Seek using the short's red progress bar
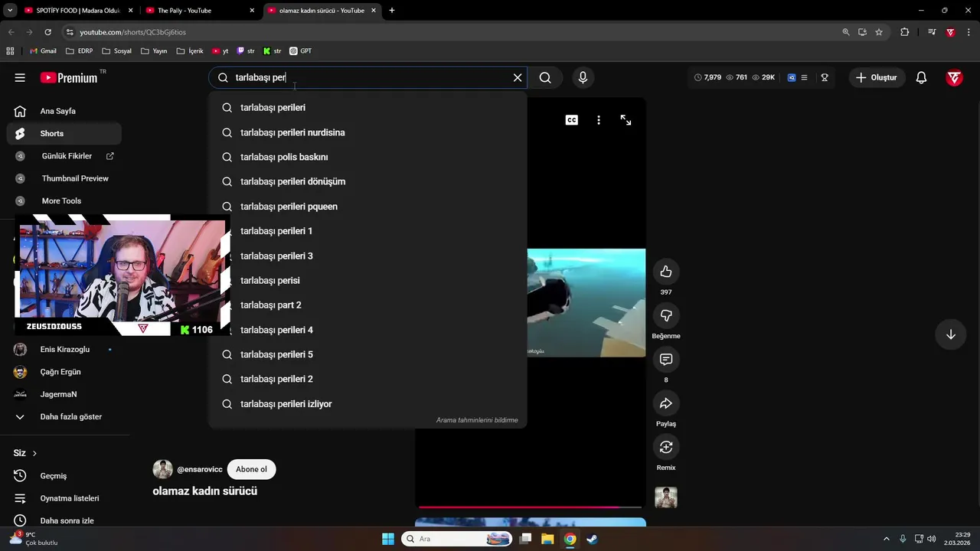 tap(530, 507)
